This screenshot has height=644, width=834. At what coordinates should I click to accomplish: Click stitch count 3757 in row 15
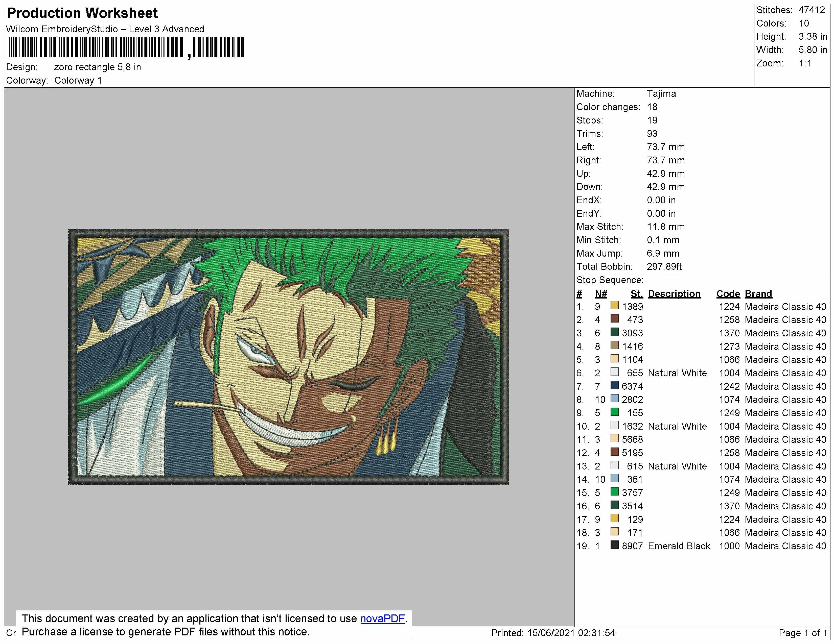(632, 493)
